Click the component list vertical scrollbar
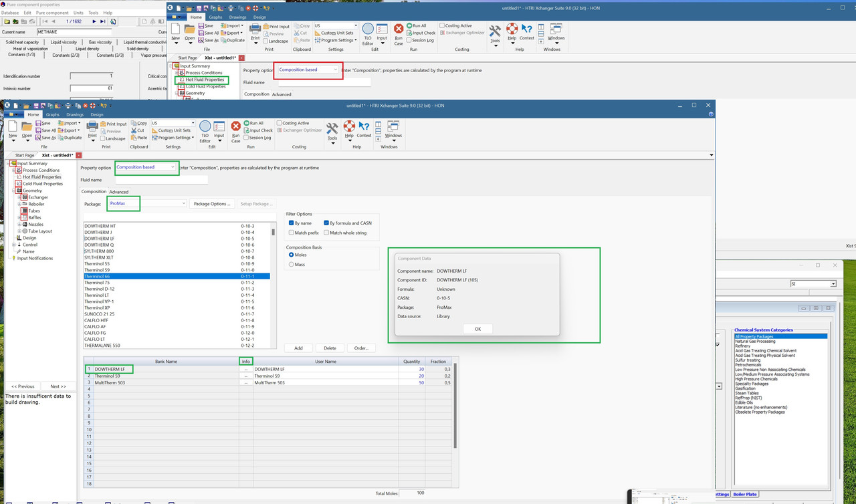 [273, 285]
